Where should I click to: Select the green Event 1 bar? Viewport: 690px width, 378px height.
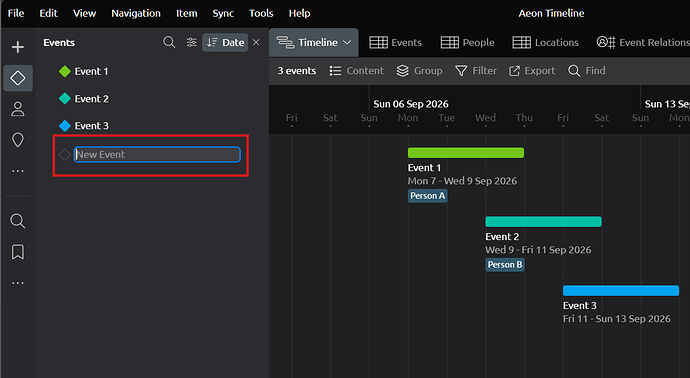466,153
